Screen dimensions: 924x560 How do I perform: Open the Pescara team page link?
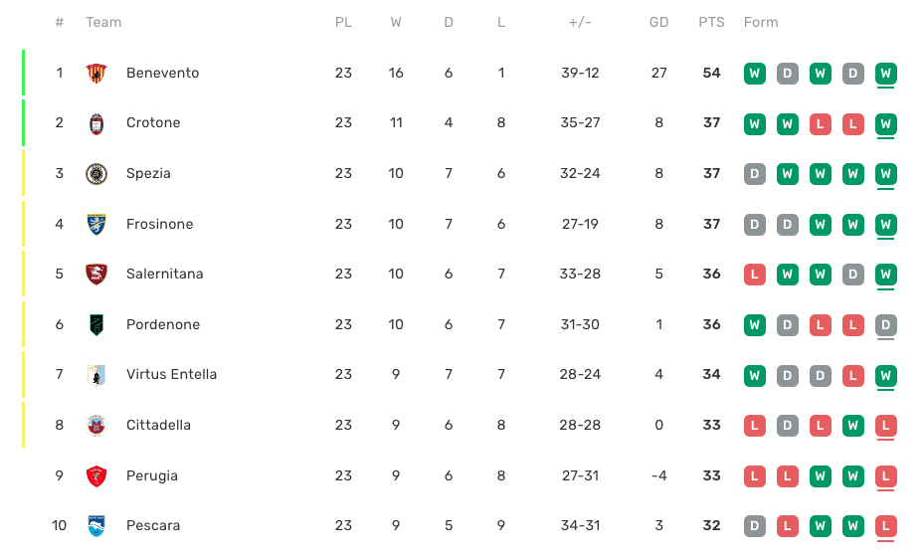(153, 526)
